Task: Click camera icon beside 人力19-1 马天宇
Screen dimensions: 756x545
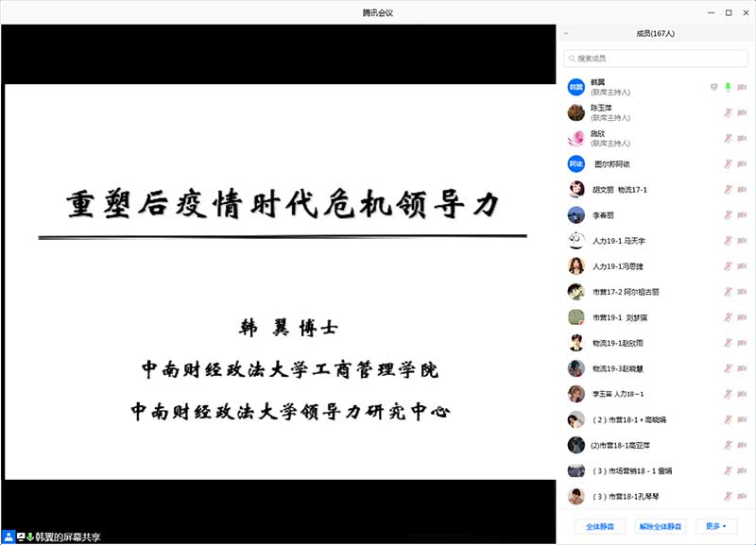Action: [x=742, y=241]
